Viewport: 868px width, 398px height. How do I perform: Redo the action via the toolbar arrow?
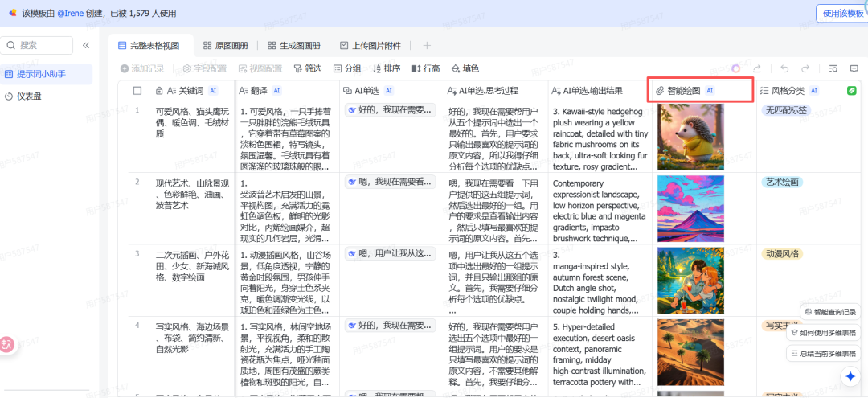coord(805,68)
